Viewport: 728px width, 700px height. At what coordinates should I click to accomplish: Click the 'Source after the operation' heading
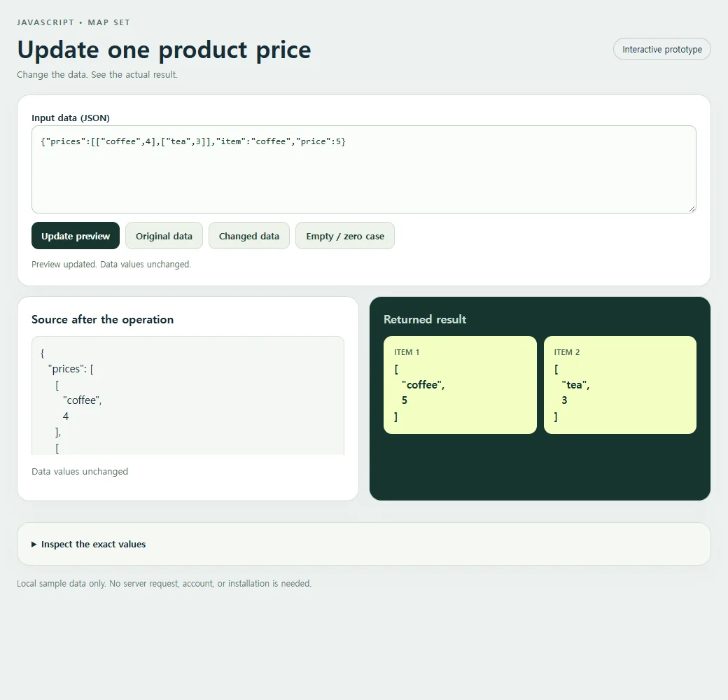[x=103, y=319]
